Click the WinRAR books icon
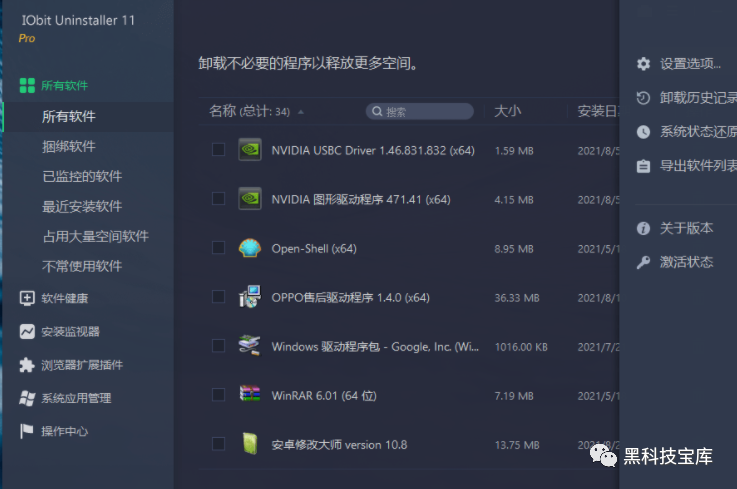This screenshot has height=489, width=737. 250,394
